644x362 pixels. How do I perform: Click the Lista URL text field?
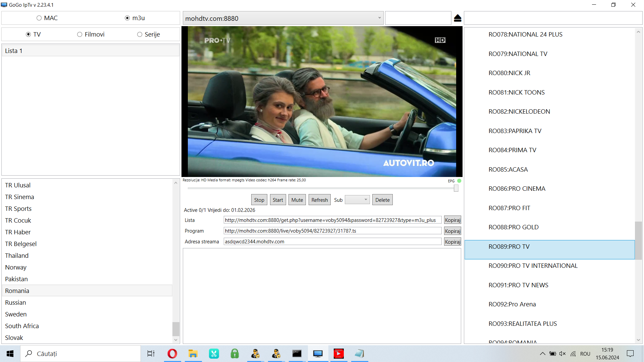tap(332, 220)
